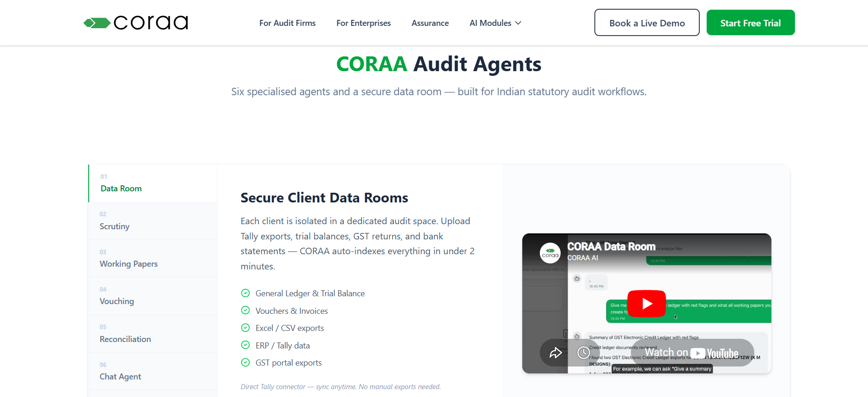Click the check icon beside Excel / CSV exports
The image size is (868, 397).
(x=245, y=328)
